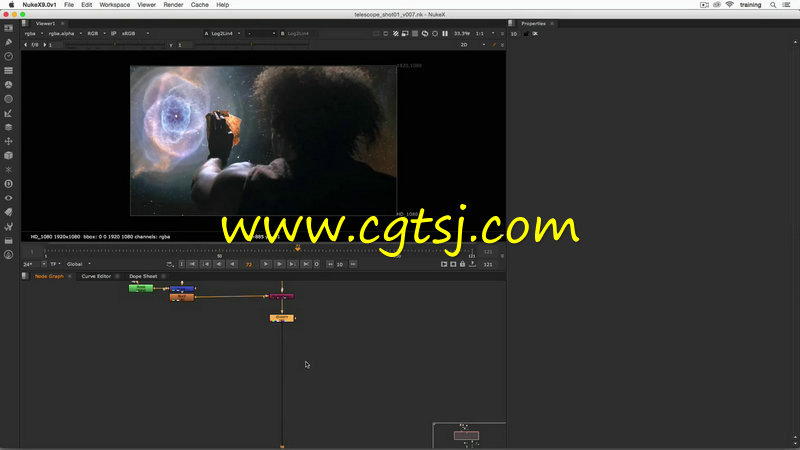Open the rgba.alpha channel dropdown
Screen dimensions: 800x450
click(x=65, y=34)
